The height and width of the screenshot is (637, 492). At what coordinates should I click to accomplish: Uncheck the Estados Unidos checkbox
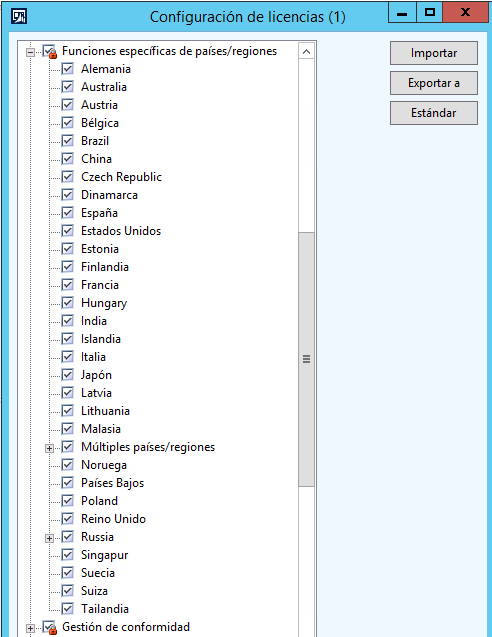coord(67,231)
